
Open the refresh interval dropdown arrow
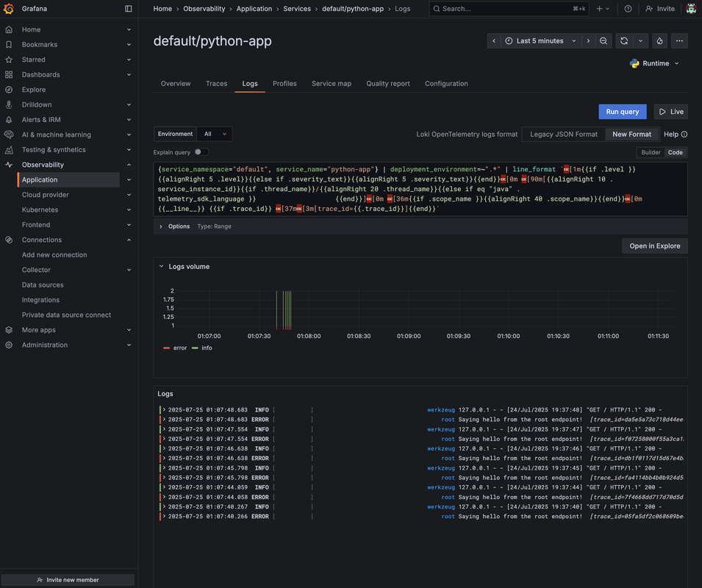point(641,40)
